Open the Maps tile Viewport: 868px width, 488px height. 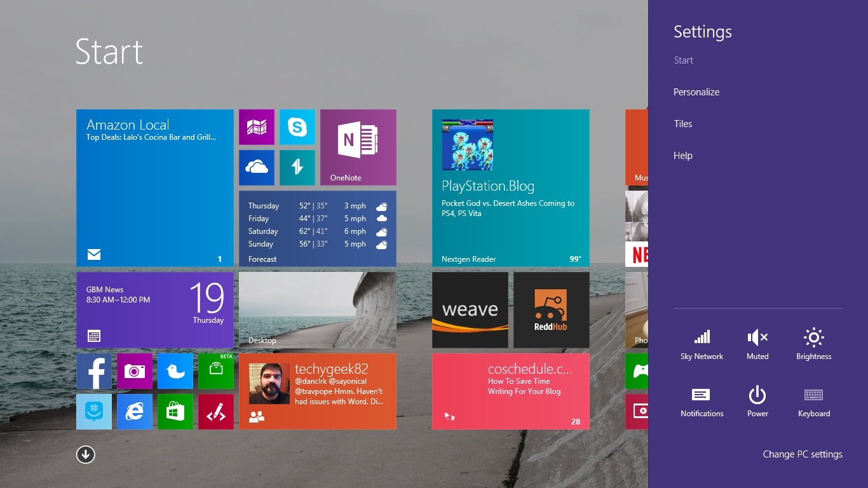coord(257,127)
